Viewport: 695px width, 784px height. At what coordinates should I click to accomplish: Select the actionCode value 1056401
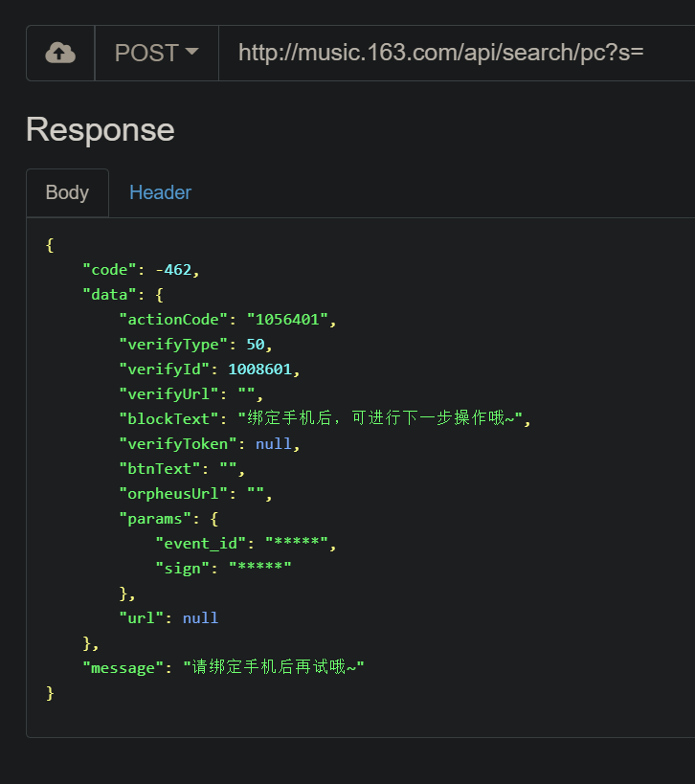(292, 319)
